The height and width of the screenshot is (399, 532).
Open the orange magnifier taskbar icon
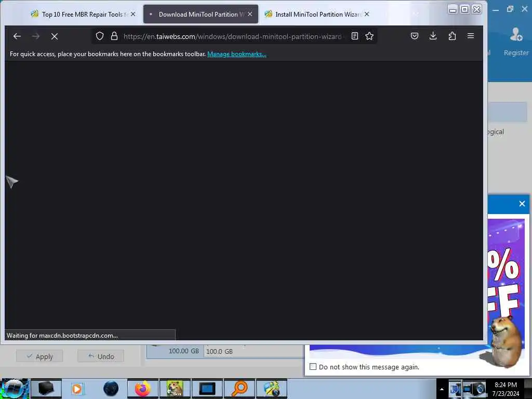tap(240, 389)
